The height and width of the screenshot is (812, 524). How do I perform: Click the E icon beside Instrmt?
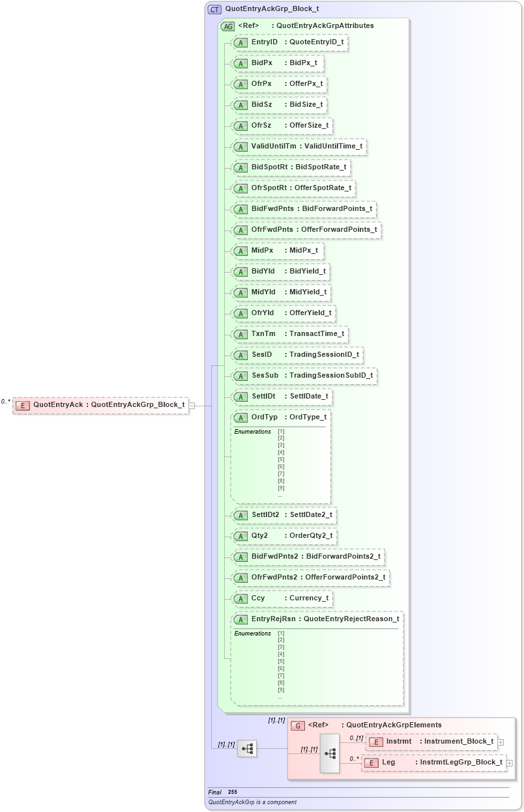point(376,741)
